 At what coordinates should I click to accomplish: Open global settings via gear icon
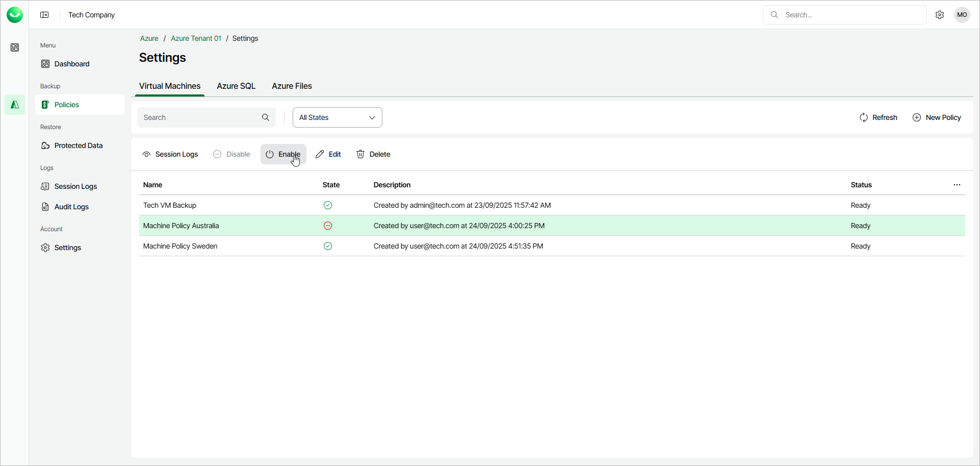[x=940, y=15]
